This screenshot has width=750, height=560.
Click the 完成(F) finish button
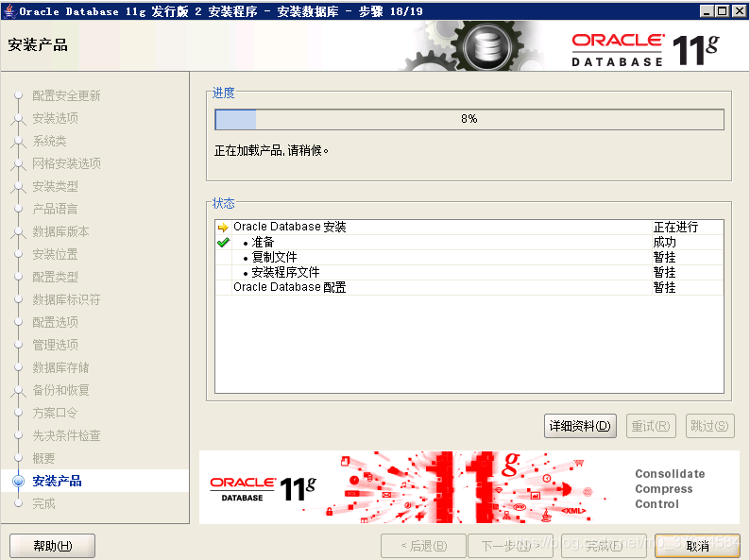tap(604, 546)
